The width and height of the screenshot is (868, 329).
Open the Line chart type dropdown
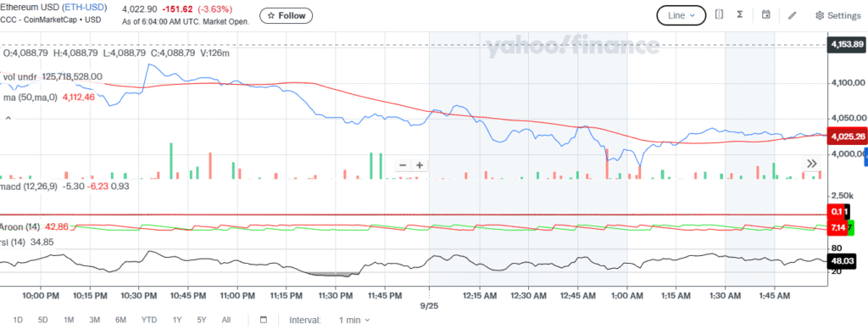coord(681,15)
